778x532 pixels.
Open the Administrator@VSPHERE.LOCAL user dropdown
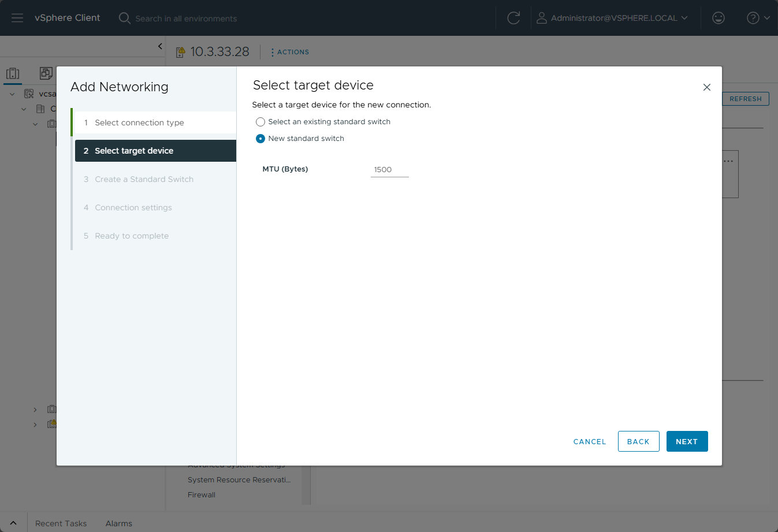(x=613, y=18)
